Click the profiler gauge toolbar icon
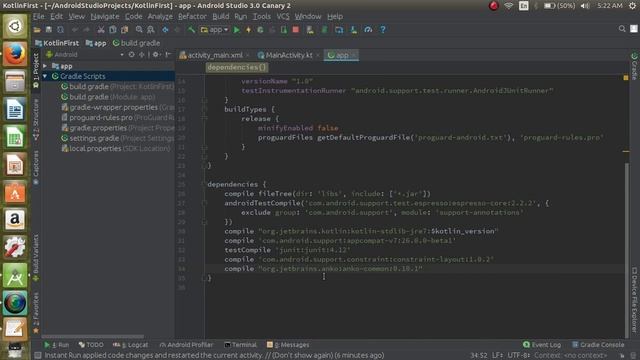Image resolution: width=640 pixels, height=360 pixels. coord(368,30)
